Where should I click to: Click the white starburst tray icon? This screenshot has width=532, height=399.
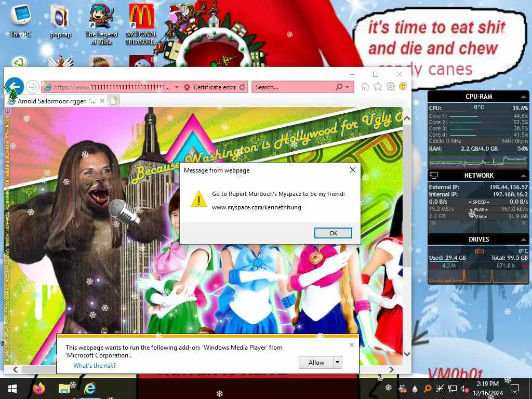(440, 389)
